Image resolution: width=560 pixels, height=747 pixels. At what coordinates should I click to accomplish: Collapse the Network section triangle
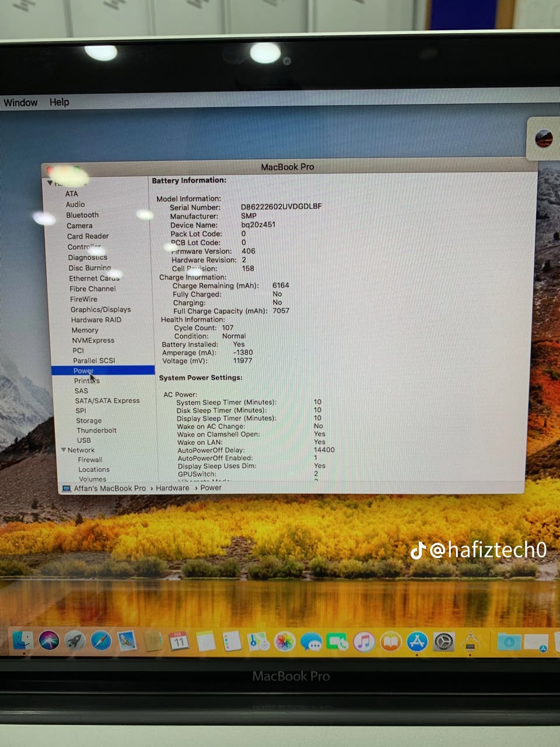pos(64,450)
